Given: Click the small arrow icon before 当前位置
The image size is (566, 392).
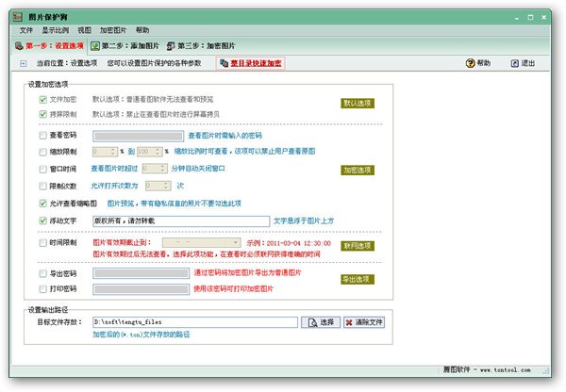Looking at the screenshot, I should pos(23,63).
